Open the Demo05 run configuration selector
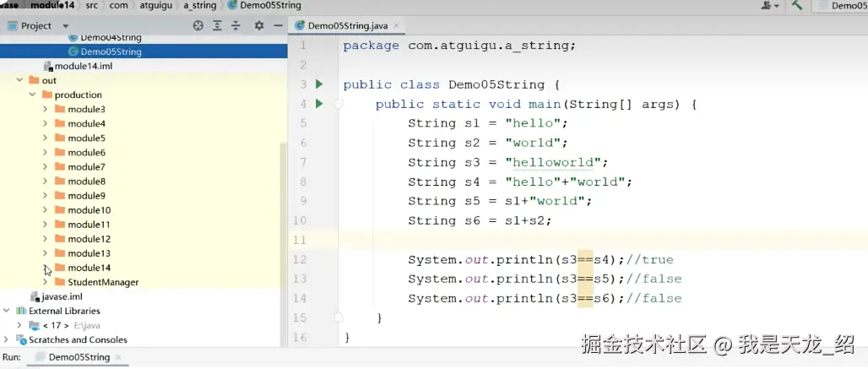868x369 pixels. [841, 6]
